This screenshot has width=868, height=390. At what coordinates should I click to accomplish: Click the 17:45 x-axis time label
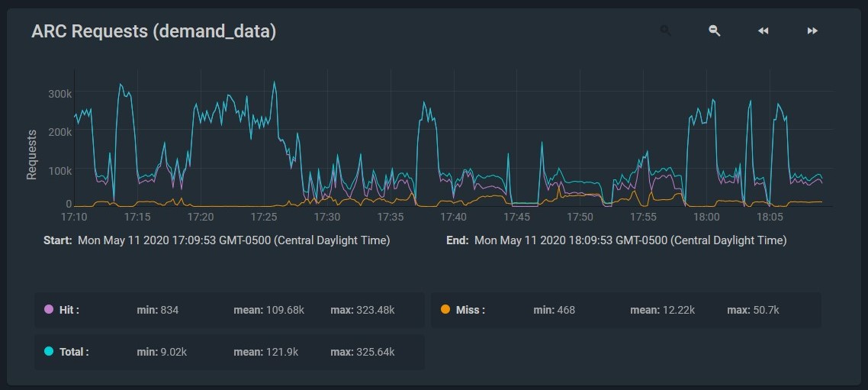coord(516,218)
